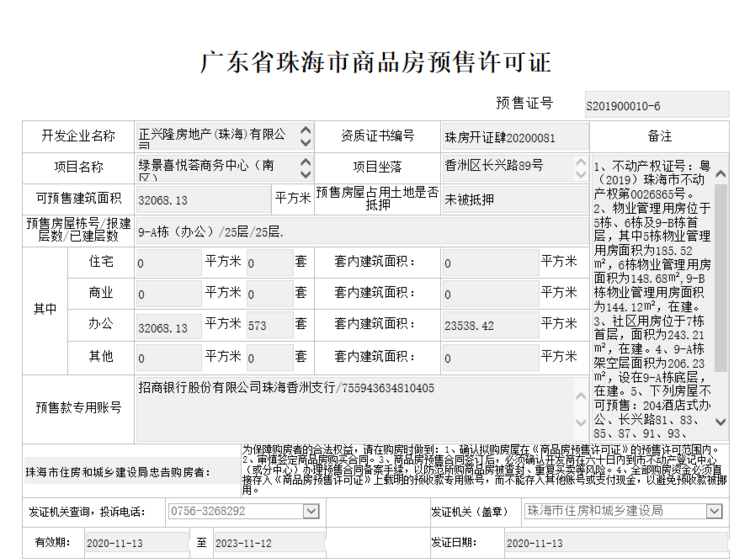Click scroll arrows in 开发企业名称 field
This screenshot has height=560, width=750.
305,137
